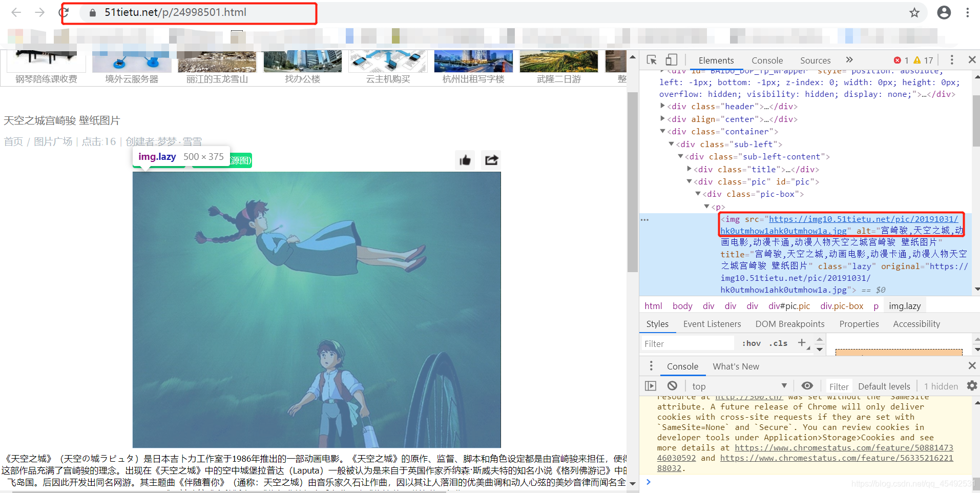Expand the div align="center" node
Screen dimensions: 980x493
tap(662, 119)
